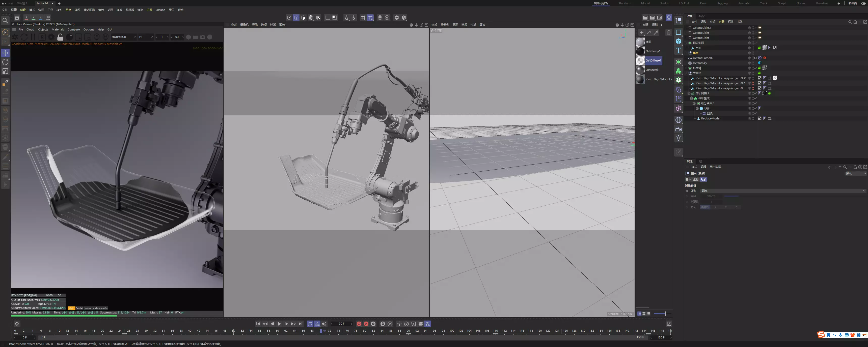Click the 摄像机 direction button in attributes

[x=705, y=207]
